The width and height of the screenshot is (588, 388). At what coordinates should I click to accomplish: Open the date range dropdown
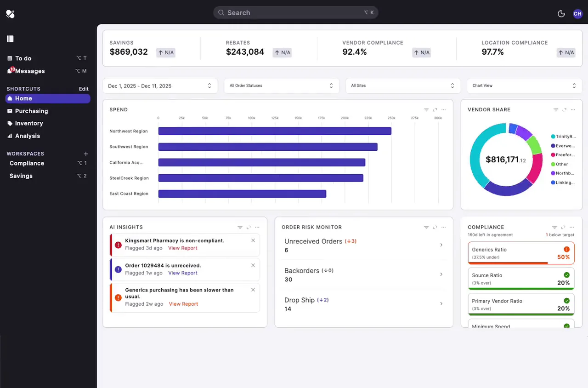(160, 86)
